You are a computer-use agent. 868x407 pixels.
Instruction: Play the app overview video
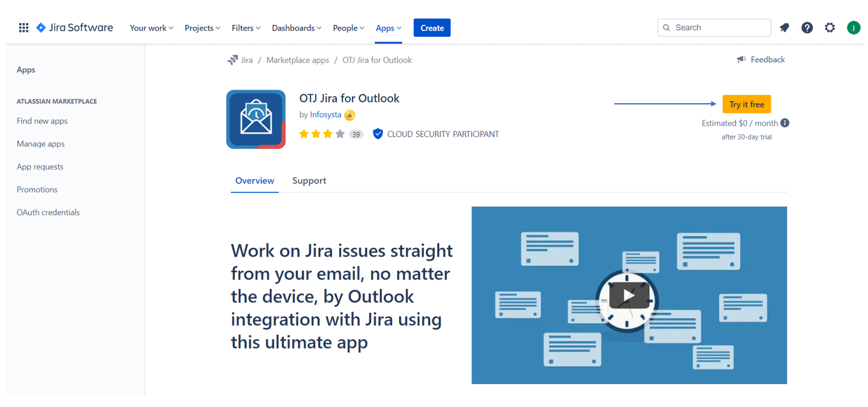[x=629, y=295]
